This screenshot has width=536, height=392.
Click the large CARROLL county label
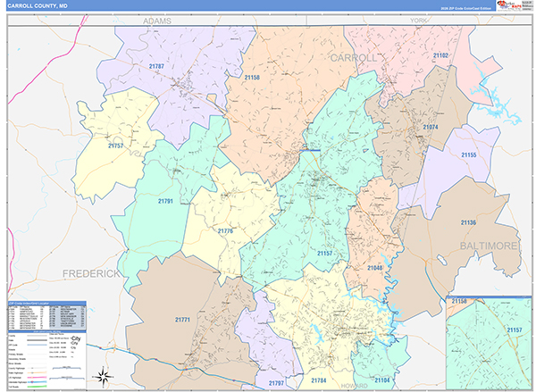(x=354, y=58)
